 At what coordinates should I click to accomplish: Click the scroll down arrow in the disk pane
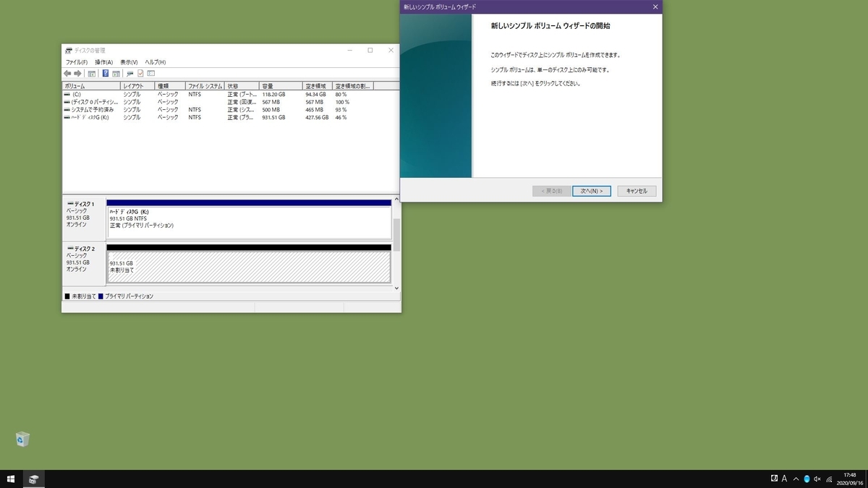pyautogui.click(x=396, y=288)
